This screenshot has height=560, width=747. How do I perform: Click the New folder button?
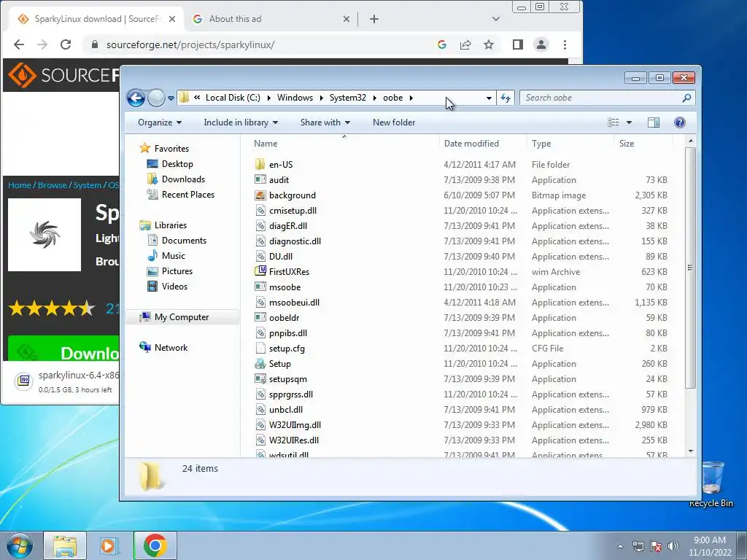394,122
